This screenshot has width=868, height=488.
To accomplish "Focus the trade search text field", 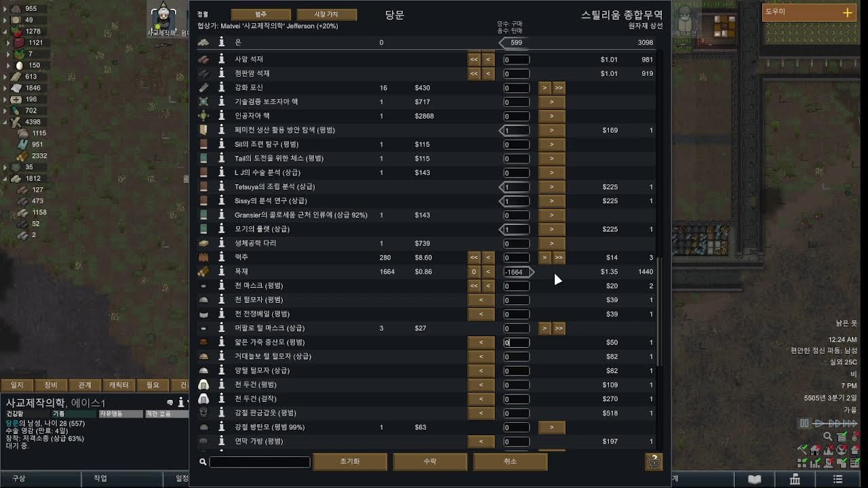I will tap(260, 462).
